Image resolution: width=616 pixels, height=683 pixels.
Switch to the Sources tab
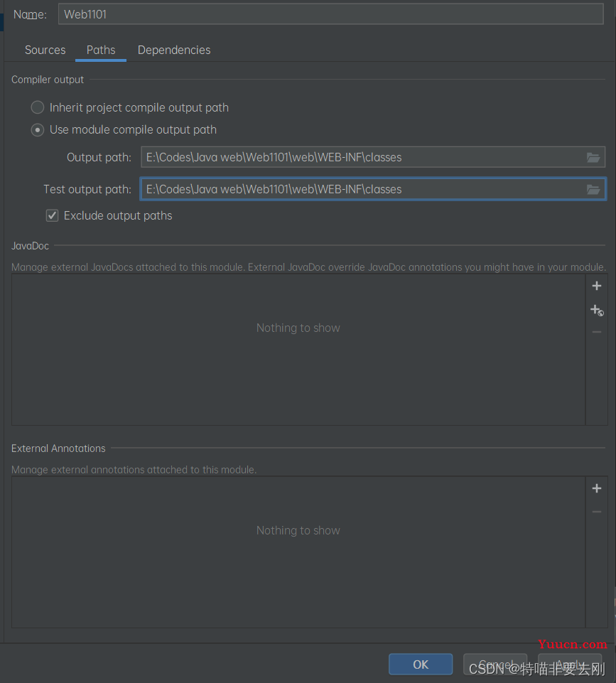tap(45, 50)
